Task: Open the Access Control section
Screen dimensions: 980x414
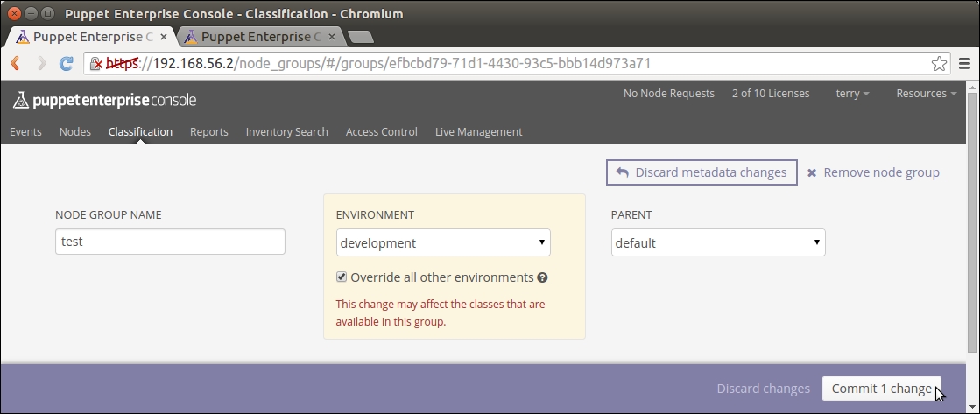Action: [x=381, y=131]
